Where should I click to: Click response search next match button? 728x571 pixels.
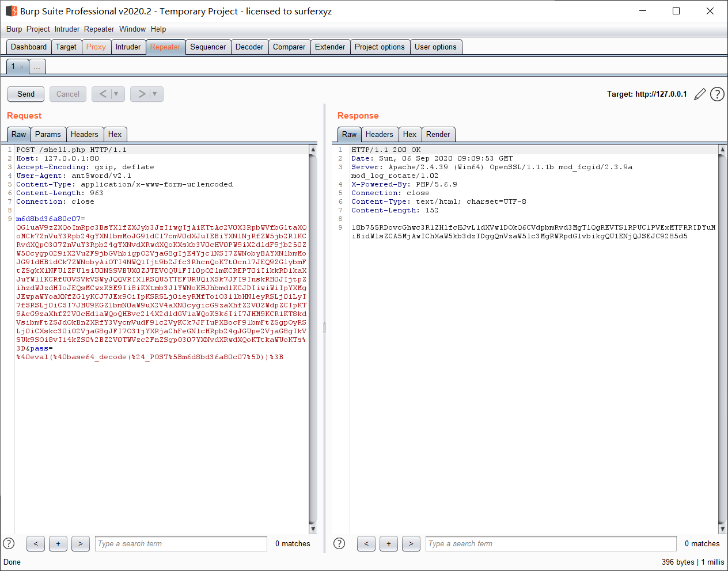click(x=411, y=543)
